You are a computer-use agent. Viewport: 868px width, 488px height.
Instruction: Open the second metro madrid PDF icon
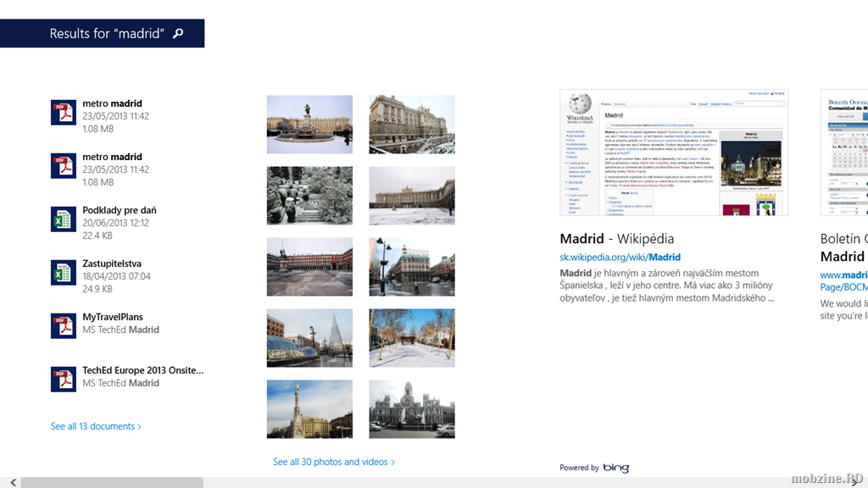click(63, 166)
